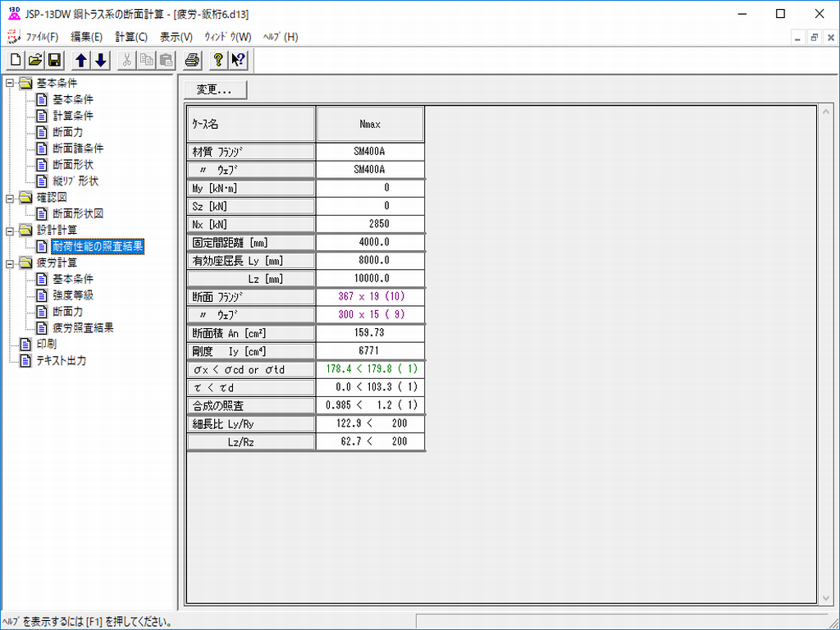Select テキスト出力 in the tree

pos(61,361)
